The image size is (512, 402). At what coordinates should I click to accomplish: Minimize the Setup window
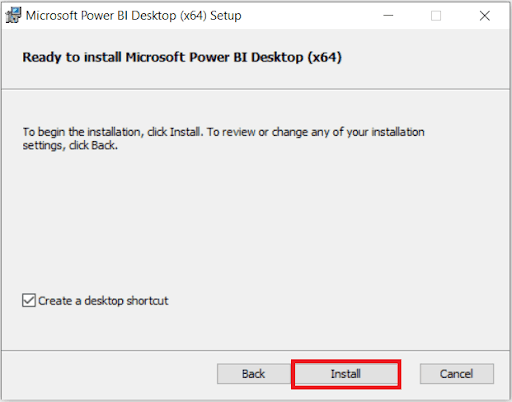(388, 16)
